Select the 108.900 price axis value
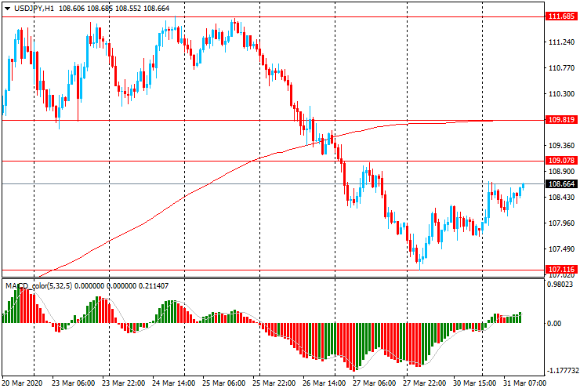The height and width of the screenshot is (392, 580). click(x=561, y=172)
